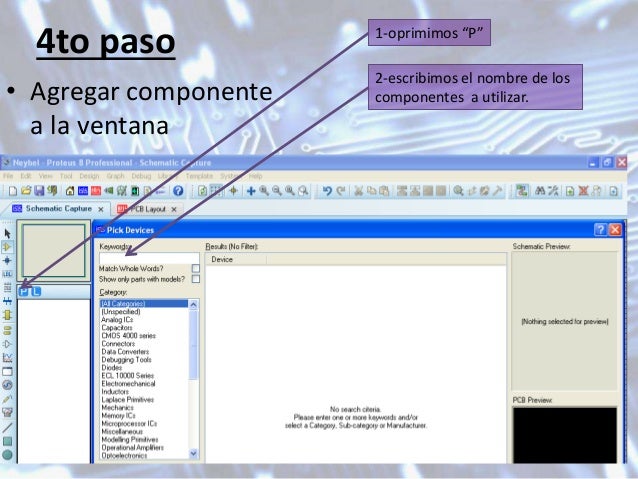Open the Debug menu
The height and width of the screenshot is (479, 638).
tap(141, 176)
